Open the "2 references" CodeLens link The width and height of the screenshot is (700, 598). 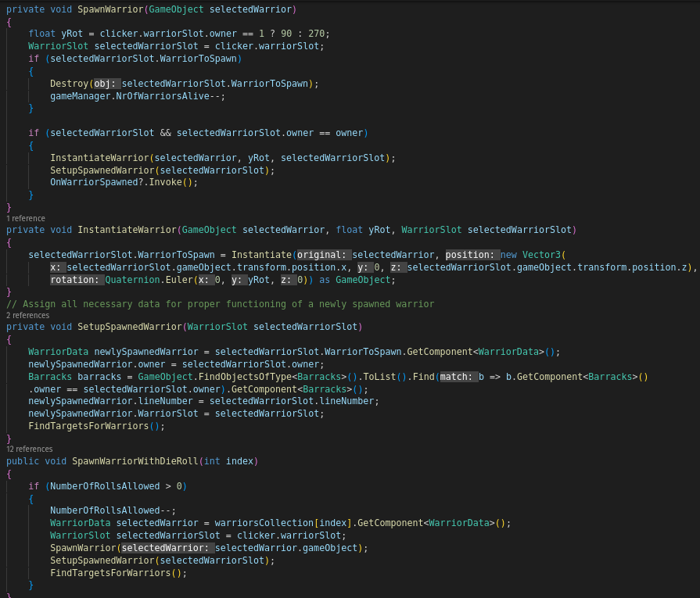tap(27, 315)
